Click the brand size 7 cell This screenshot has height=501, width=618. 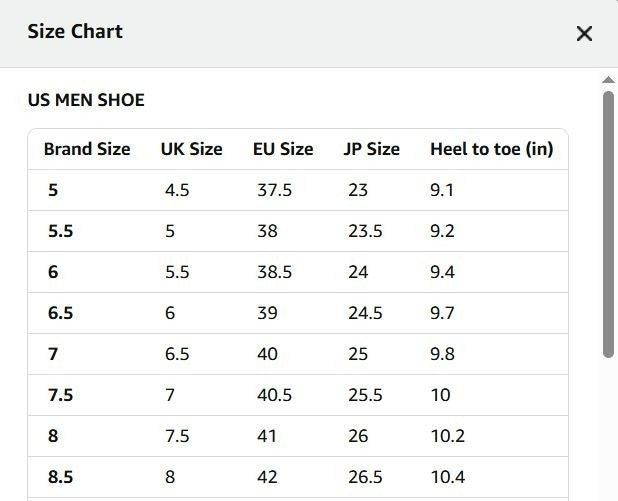[53, 354]
